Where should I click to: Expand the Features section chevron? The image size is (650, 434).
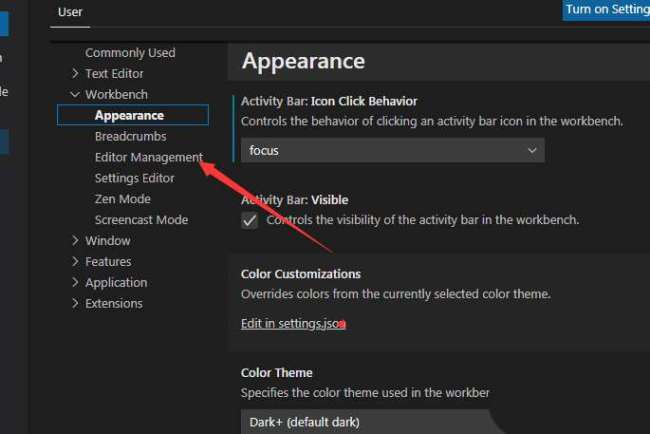pyautogui.click(x=76, y=262)
